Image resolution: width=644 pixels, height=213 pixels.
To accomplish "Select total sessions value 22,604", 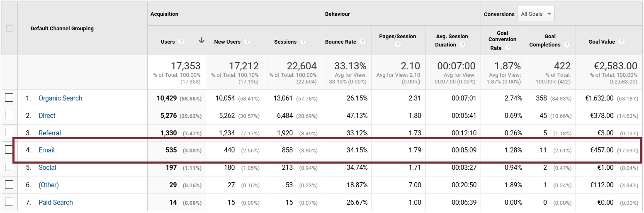I will tap(302, 66).
